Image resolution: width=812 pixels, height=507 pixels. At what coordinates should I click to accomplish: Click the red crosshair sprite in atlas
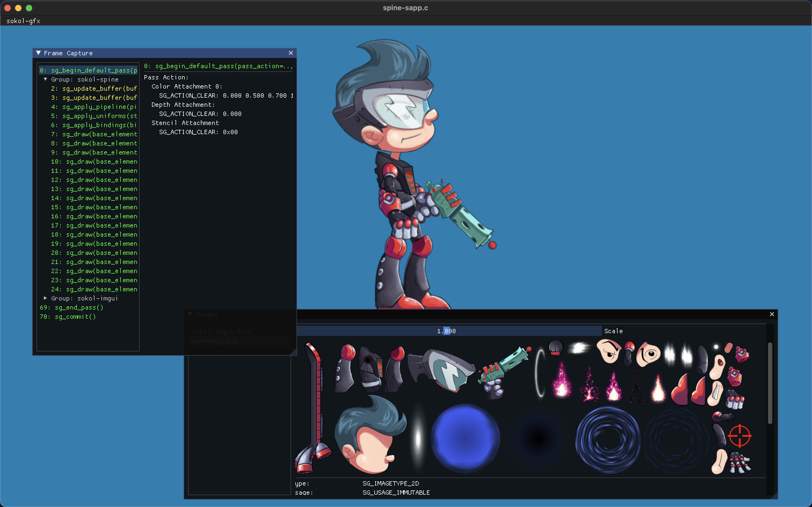740,436
